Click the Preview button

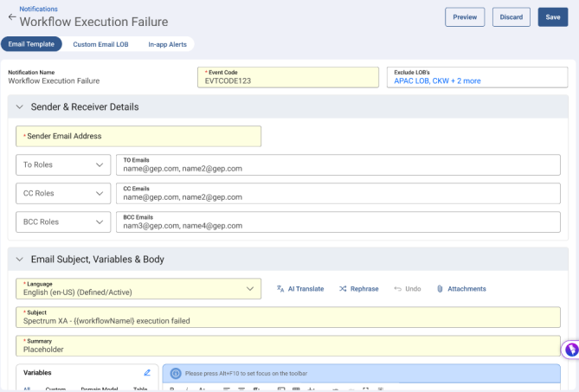[x=465, y=17]
